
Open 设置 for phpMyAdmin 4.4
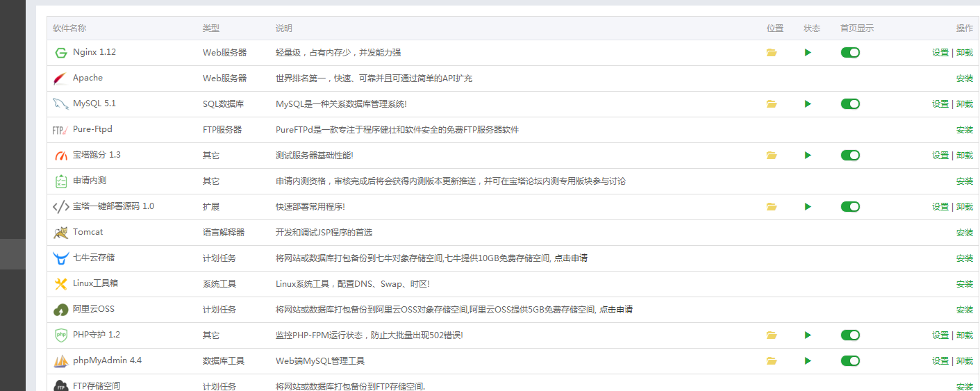click(x=940, y=361)
